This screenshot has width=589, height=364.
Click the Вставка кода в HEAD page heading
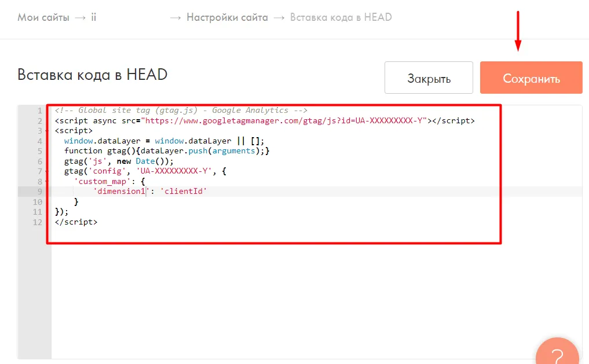coord(93,75)
